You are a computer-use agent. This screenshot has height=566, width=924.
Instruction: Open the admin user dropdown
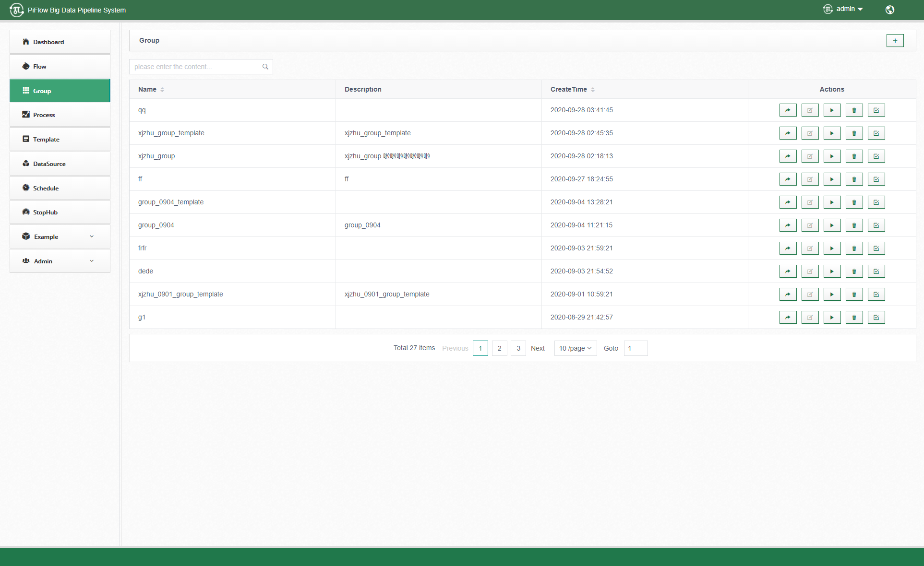[x=849, y=9]
